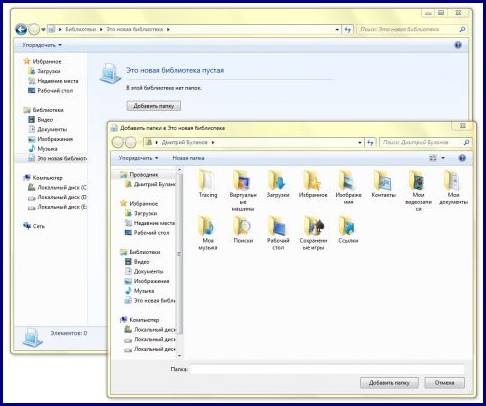This screenshot has height=406, width=486.
Task: Click the search magnifier in the dialog
Action: pos(466,143)
